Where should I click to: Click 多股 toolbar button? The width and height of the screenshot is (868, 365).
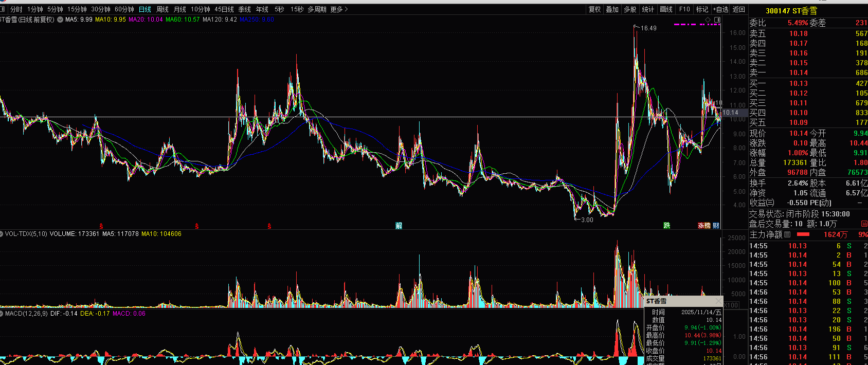point(630,9)
